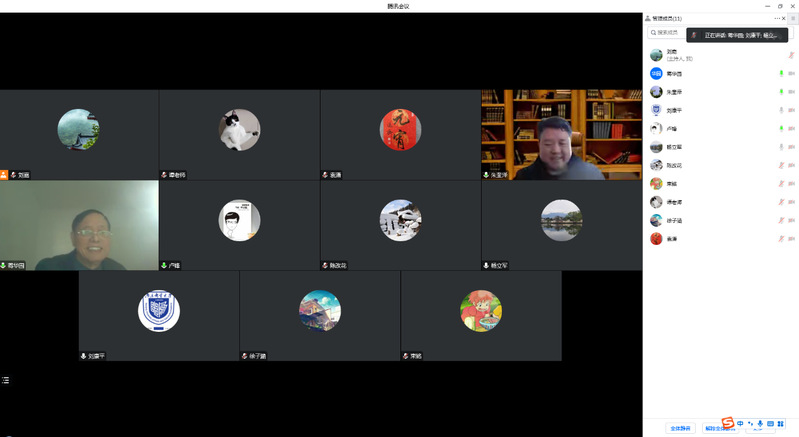This screenshot has height=437, width=799.
Task: Click the 正在讲话 speaking notification banner
Action: click(740, 35)
